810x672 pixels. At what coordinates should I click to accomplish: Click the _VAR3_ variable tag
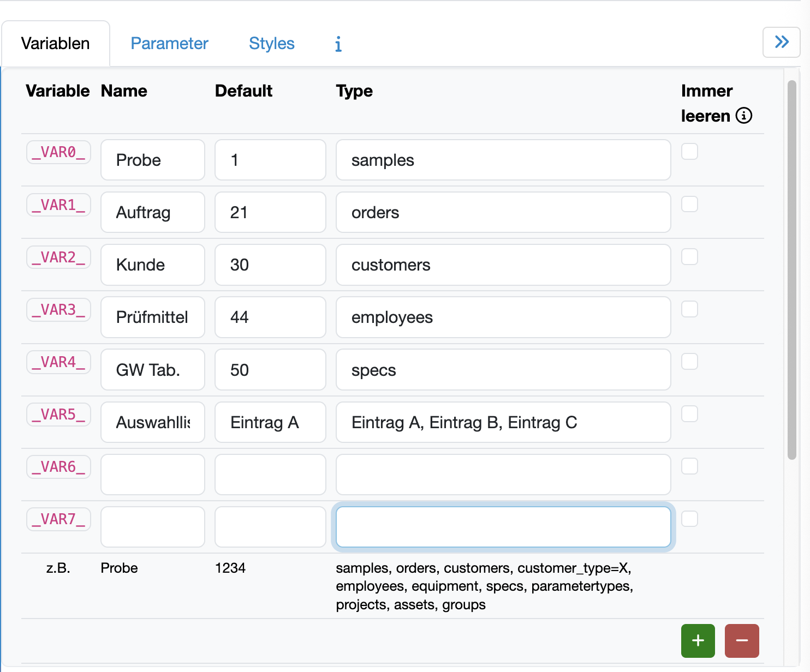[x=58, y=310]
